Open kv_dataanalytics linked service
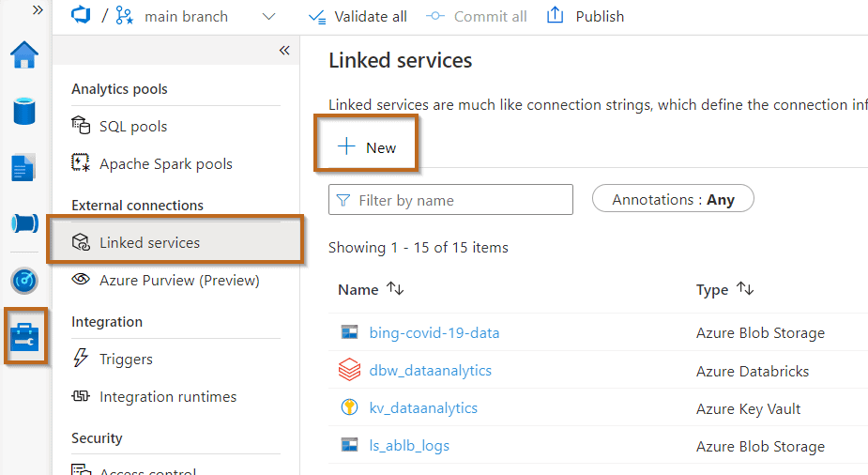The height and width of the screenshot is (475, 868). pyautogui.click(x=423, y=408)
